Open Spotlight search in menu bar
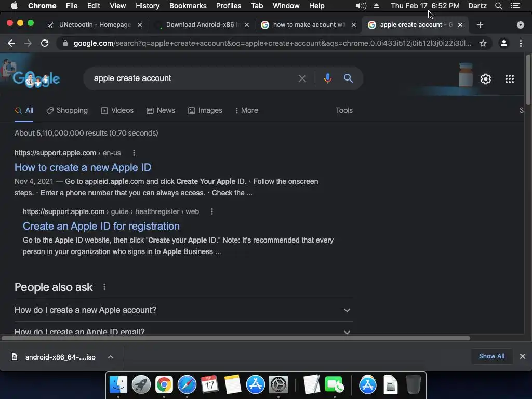The width and height of the screenshot is (532, 399). [x=498, y=6]
